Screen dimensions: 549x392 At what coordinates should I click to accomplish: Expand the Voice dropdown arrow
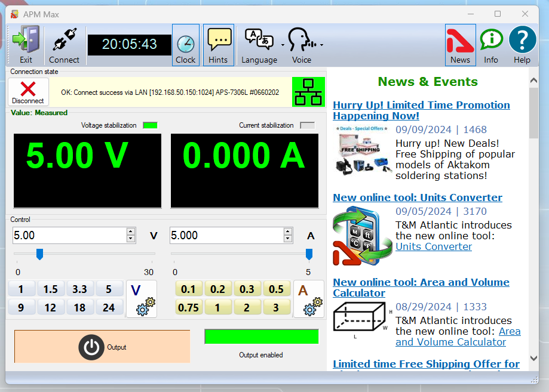322,45
